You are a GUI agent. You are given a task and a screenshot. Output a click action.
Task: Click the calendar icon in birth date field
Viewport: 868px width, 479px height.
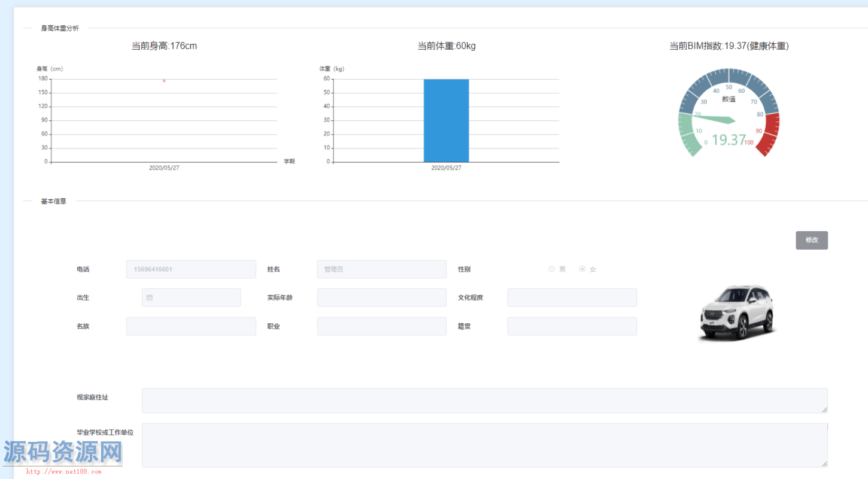pyautogui.click(x=150, y=298)
